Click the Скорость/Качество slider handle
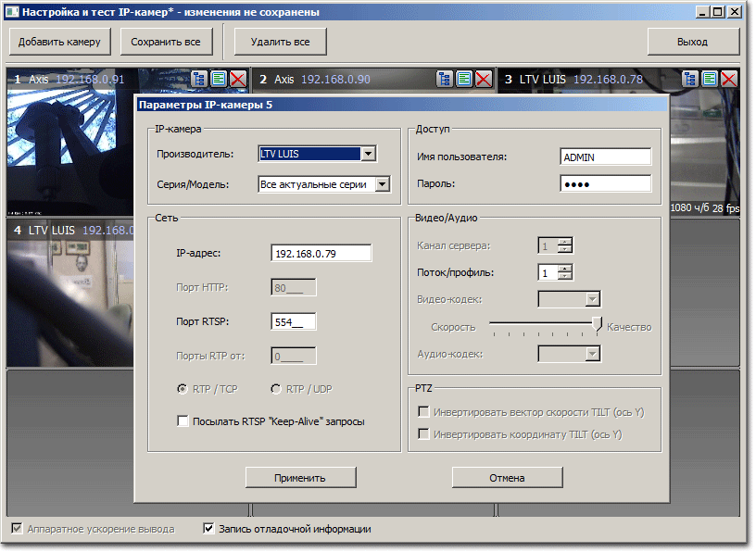Image resolution: width=756 pixels, height=552 pixels. click(598, 324)
